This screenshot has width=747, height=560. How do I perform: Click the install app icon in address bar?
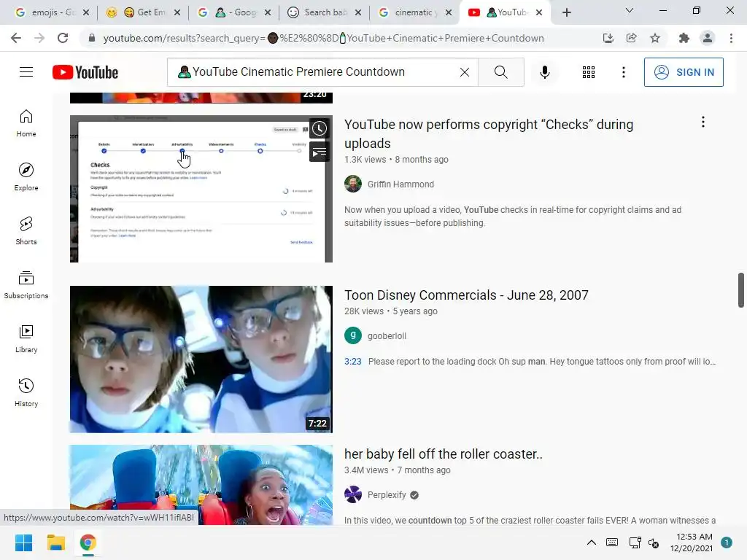click(608, 38)
